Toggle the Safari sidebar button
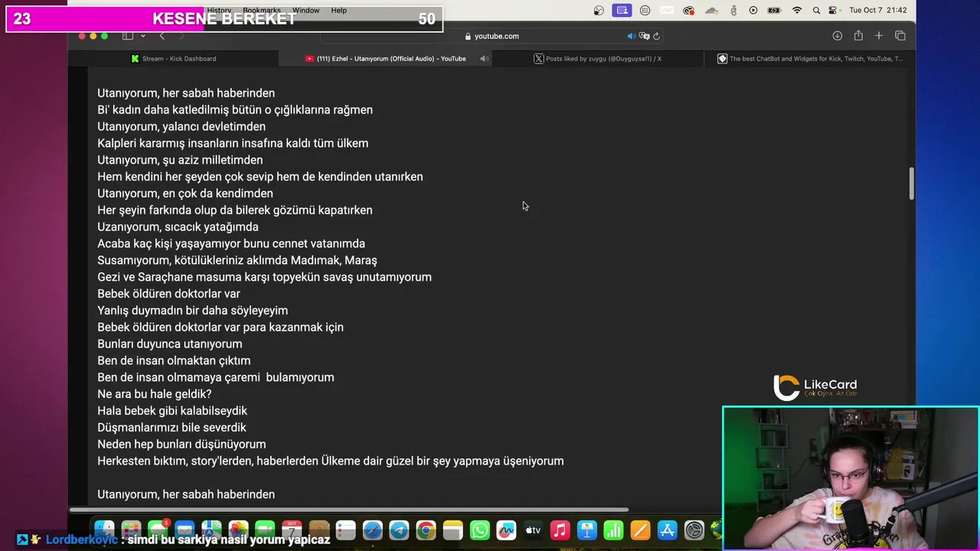Viewport: 980px width, 551px height. 128,36
